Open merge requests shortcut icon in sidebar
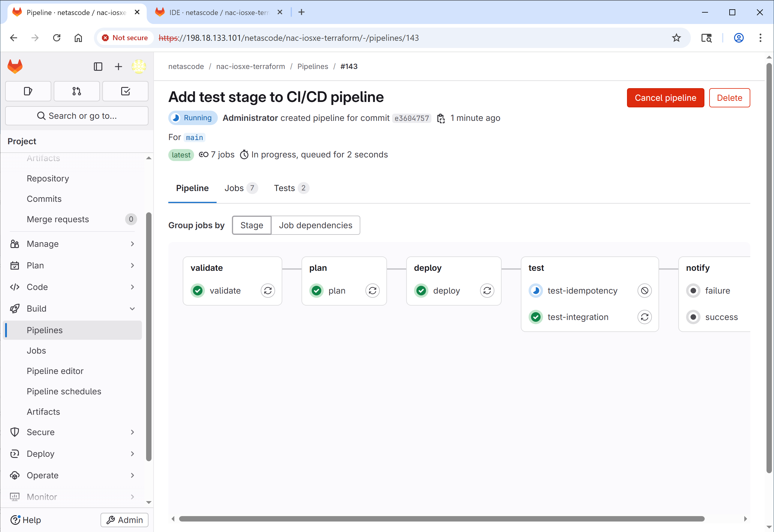 coord(77,91)
